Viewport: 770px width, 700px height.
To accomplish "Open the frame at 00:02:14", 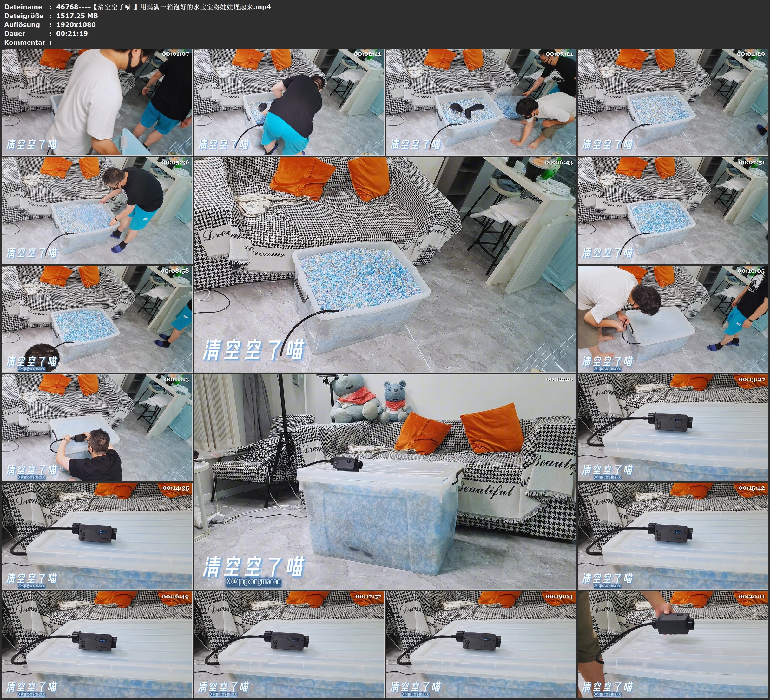I will [x=289, y=102].
